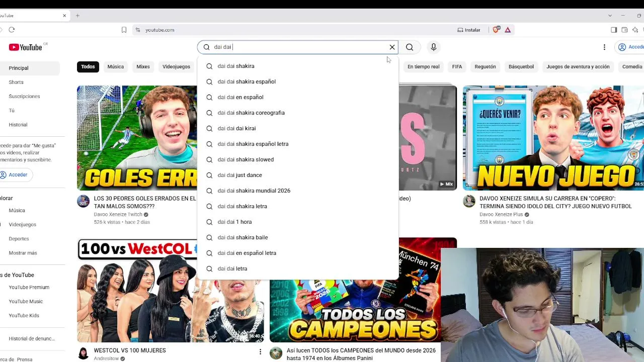Close the YouTube browser tab
Viewport: 644px width, 362px height.
tap(64, 16)
